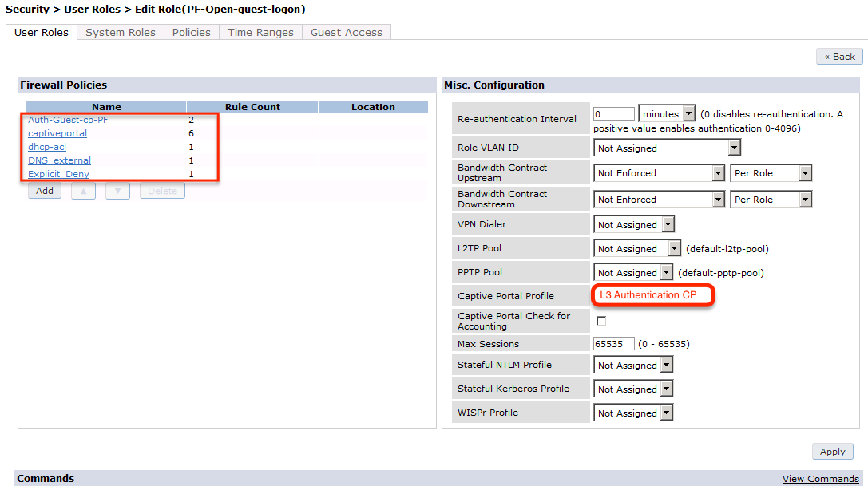Image resolution: width=868 pixels, height=490 pixels.
Task: Click the View Commands link
Action: (820, 479)
